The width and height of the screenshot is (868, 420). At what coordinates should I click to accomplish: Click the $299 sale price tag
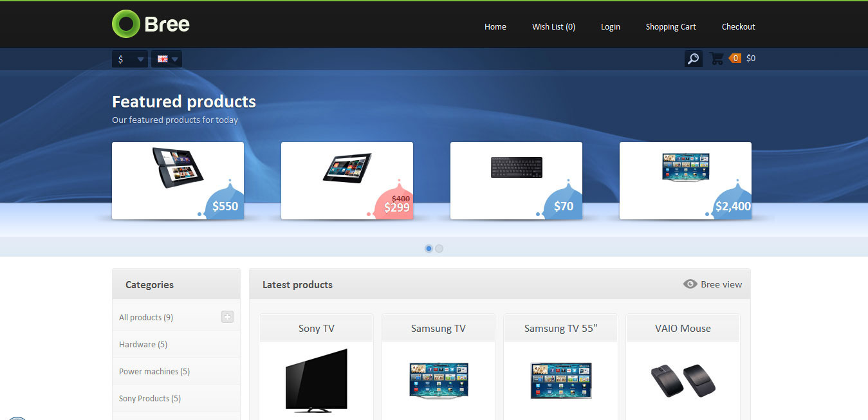pyautogui.click(x=397, y=207)
